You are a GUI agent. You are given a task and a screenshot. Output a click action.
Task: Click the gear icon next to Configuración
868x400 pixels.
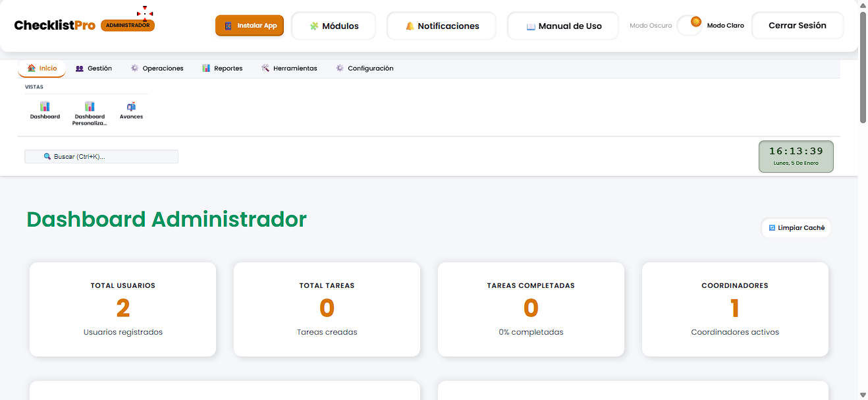(x=339, y=67)
